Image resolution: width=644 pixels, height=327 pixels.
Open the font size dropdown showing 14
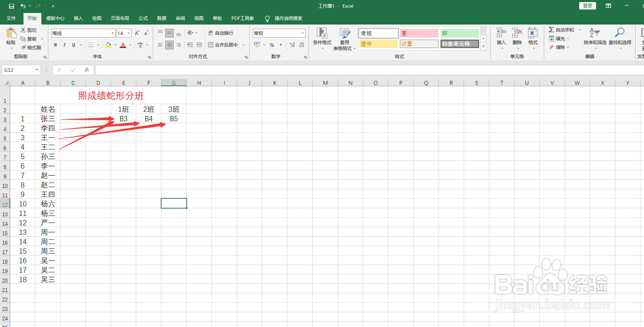[129, 33]
